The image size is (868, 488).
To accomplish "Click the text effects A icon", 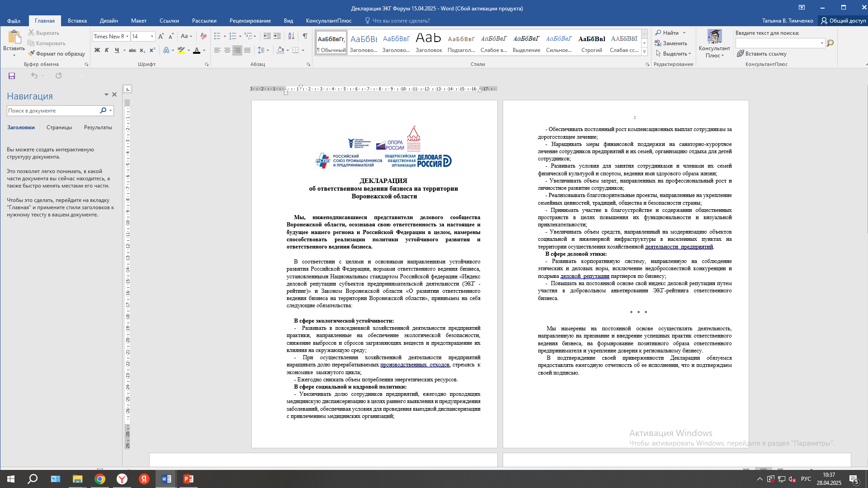I will 166,50.
